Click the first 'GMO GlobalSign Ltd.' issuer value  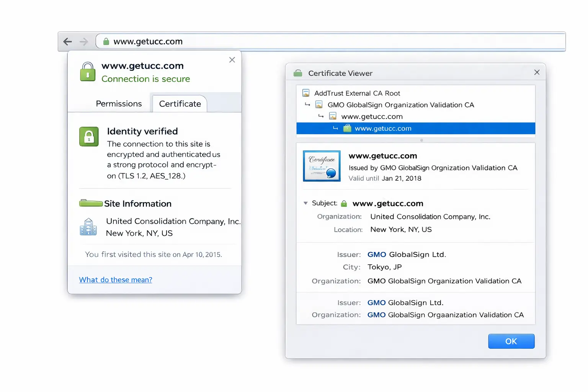(x=407, y=255)
